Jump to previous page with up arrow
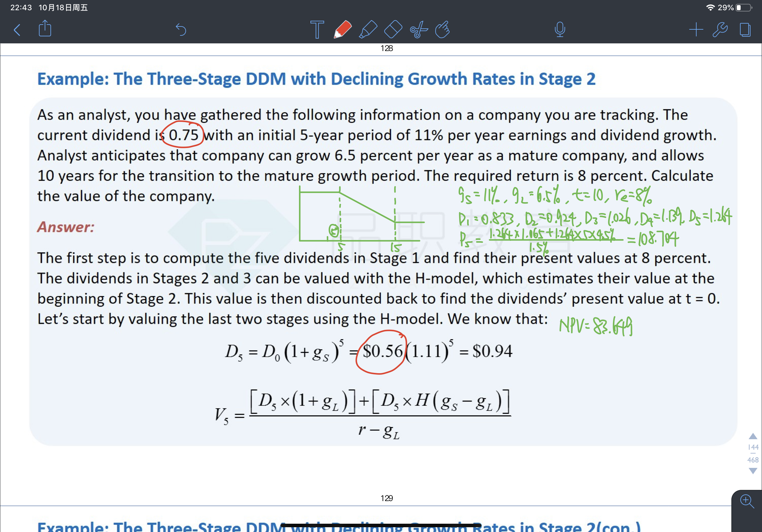 753,436
